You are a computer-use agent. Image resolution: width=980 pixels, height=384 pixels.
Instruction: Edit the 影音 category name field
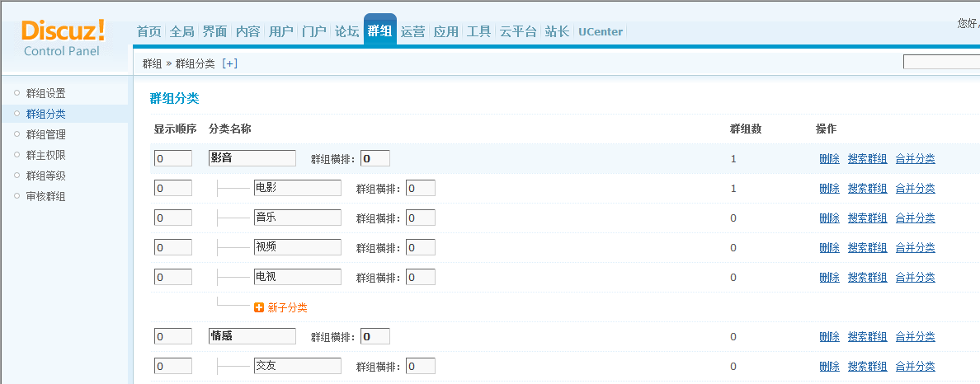(x=252, y=158)
